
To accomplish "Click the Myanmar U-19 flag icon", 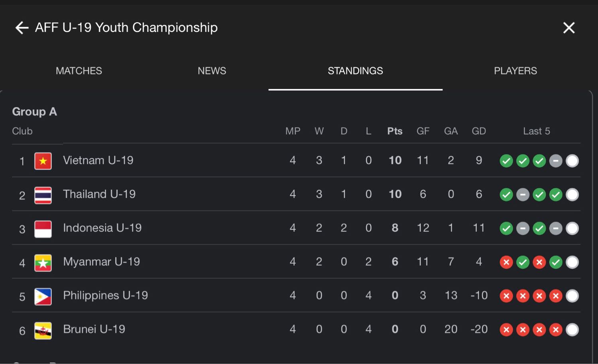I will point(43,263).
